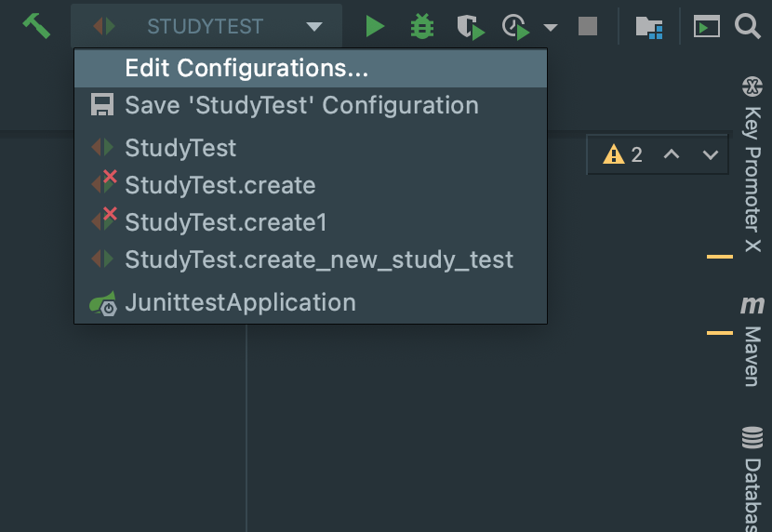Go to previous highlighted error chevron
This screenshot has height=532, width=772.
672,154
